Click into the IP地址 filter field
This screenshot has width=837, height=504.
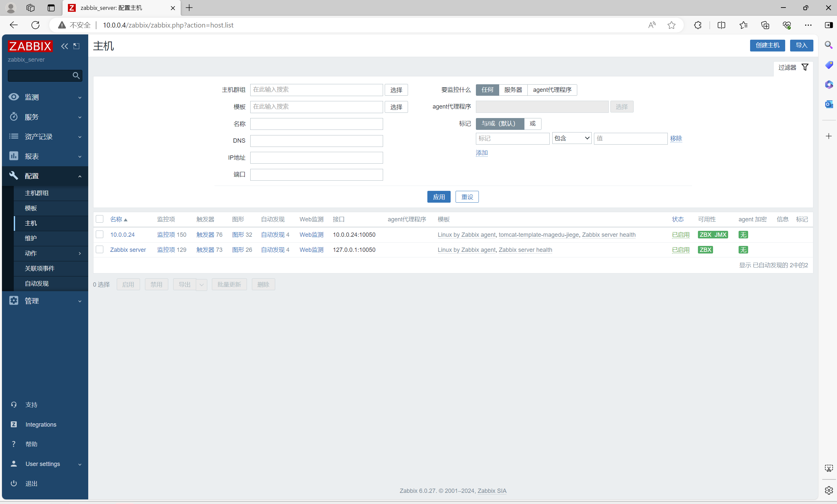click(x=316, y=158)
